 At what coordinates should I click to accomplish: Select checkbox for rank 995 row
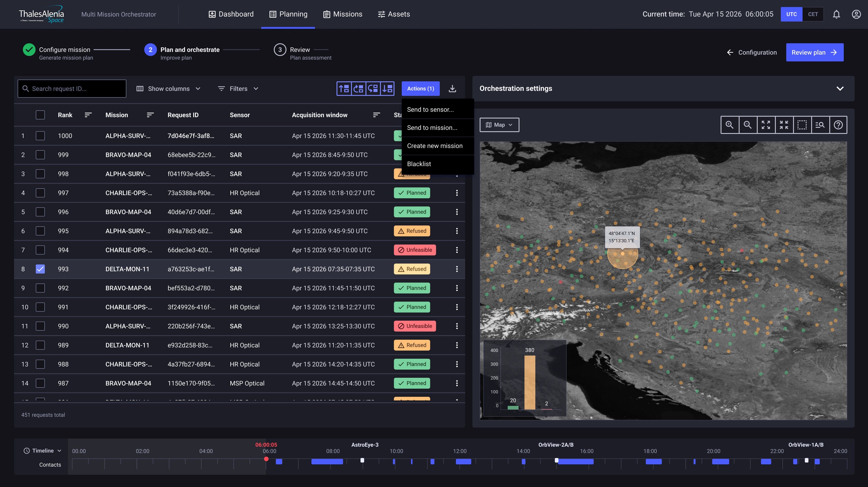[x=40, y=231]
